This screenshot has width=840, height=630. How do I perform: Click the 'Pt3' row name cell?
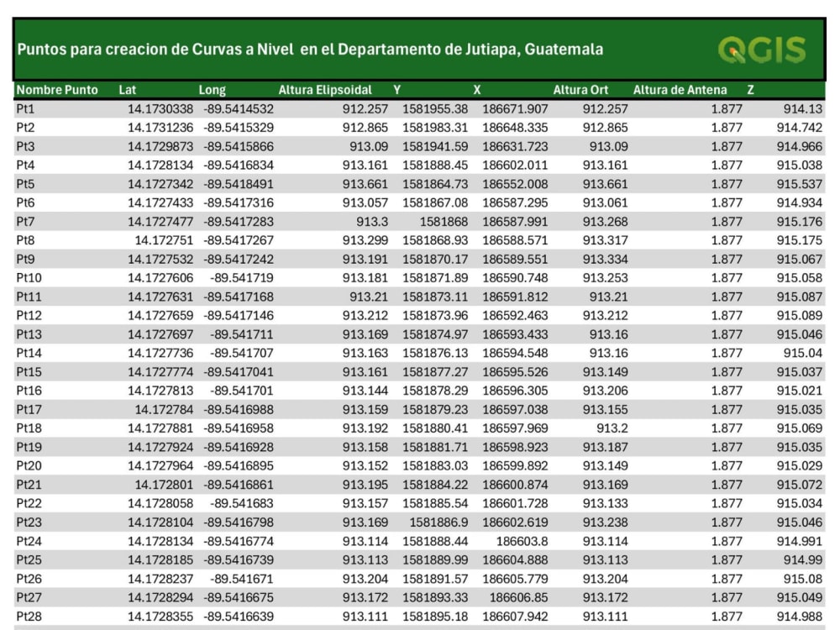(x=25, y=146)
